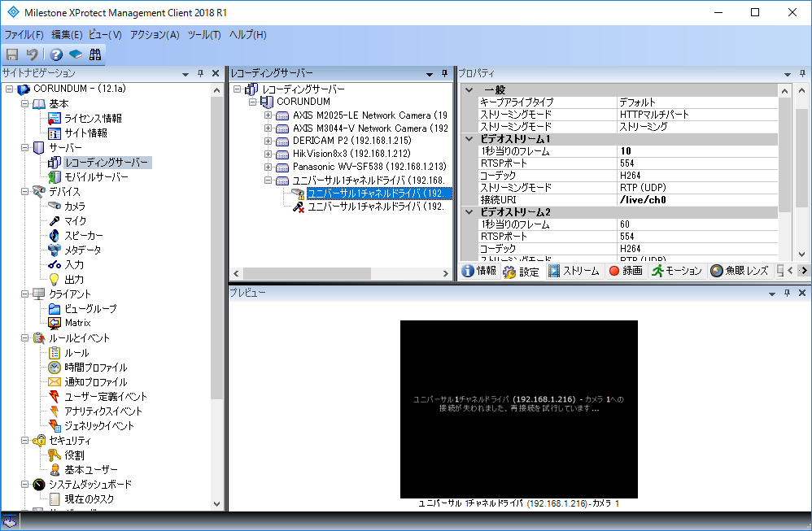Select the サイト情報 icon
The height and width of the screenshot is (531, 812).
tap(55, 133)
